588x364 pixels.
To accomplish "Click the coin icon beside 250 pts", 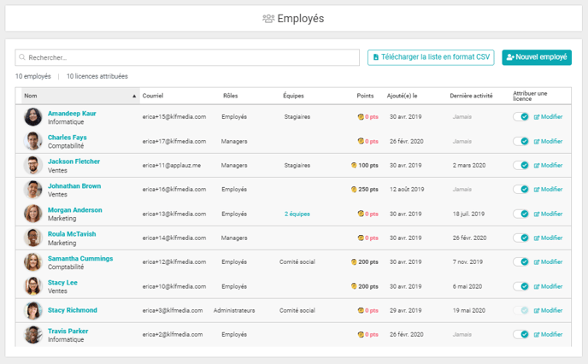I will [354, 190].
